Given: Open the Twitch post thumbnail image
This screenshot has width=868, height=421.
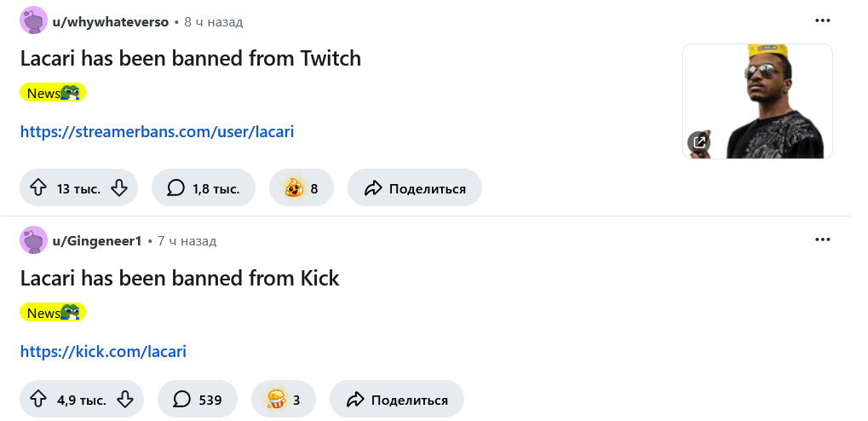Looking at the screenshot, I should pyautogui.click(x=757, y=101).
